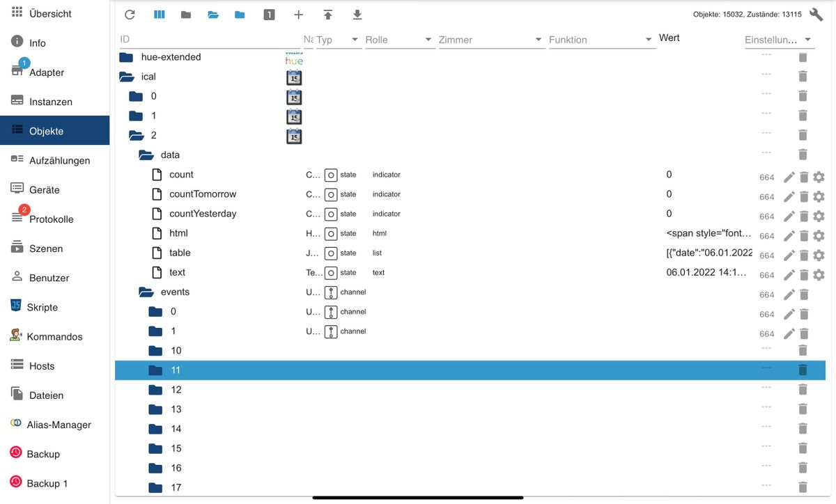Select folder 15 in events

(470, 448)
